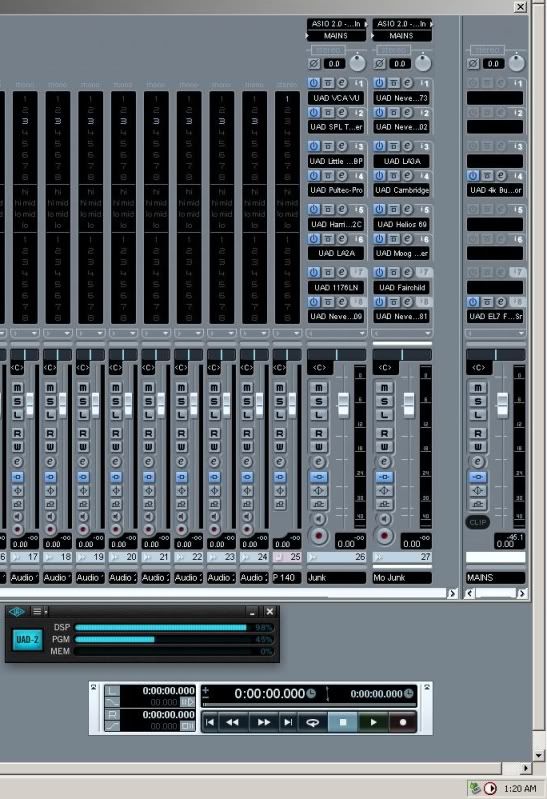Click the right locator R button in transport
Viewport: 547px width, 799px height.
click(x=112, y=714)
